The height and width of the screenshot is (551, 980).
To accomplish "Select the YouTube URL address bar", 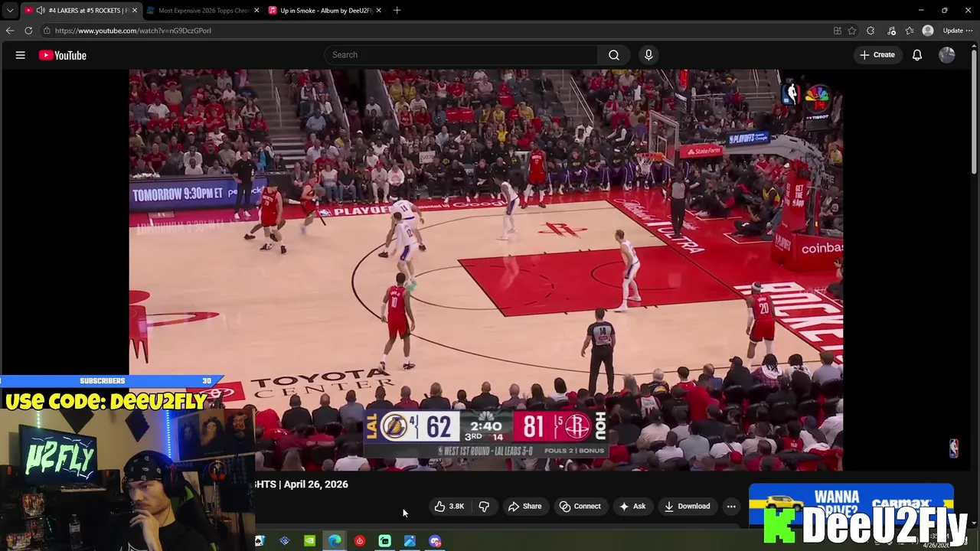I will click(436, 31).
